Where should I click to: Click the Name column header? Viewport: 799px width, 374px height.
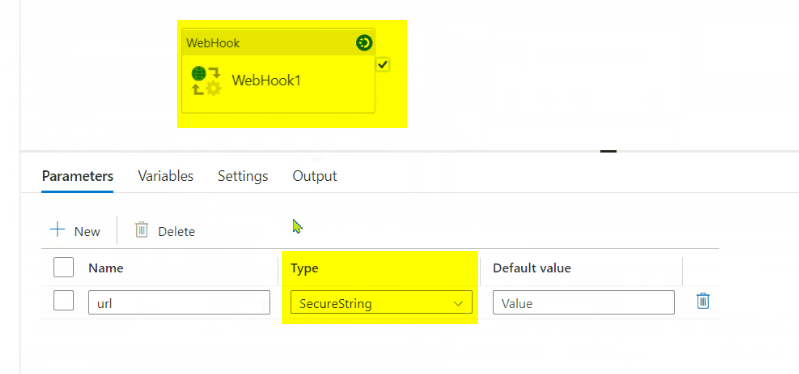[105, 268]
